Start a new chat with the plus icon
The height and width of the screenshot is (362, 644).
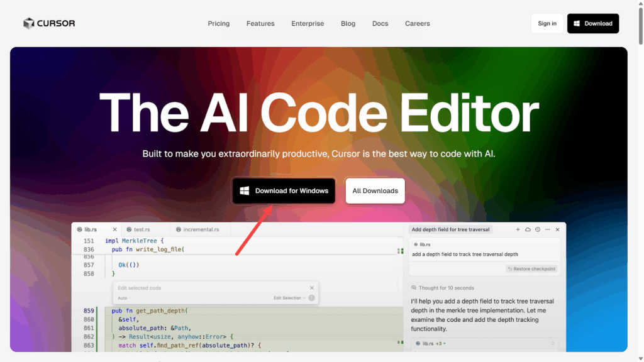518,229
